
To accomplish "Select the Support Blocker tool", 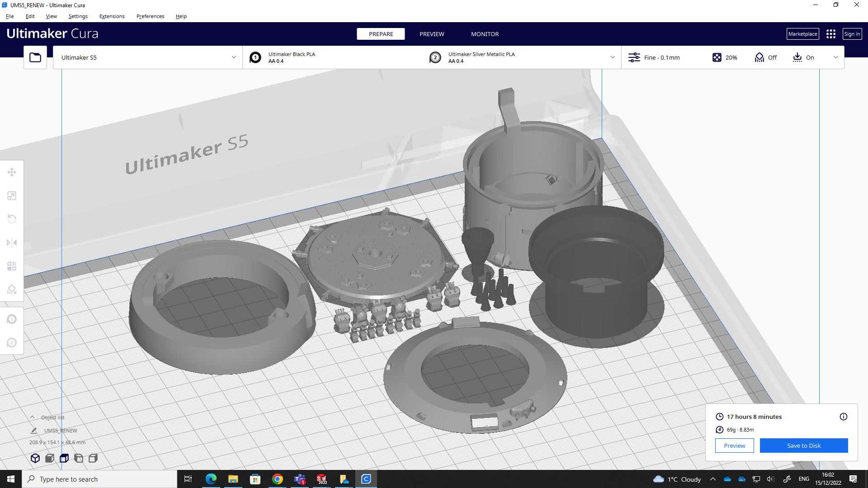I will (12, 290).
